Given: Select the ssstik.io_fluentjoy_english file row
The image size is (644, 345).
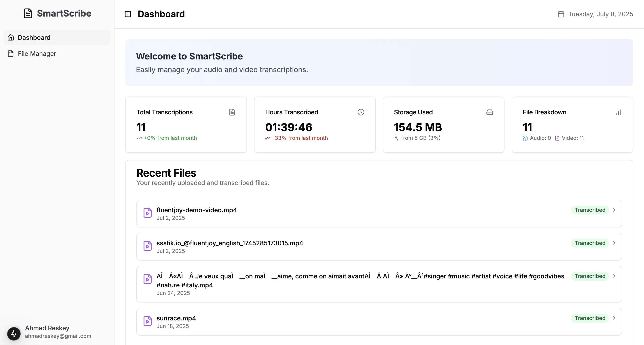Looking at the screenshot, I should click(375, 246).
